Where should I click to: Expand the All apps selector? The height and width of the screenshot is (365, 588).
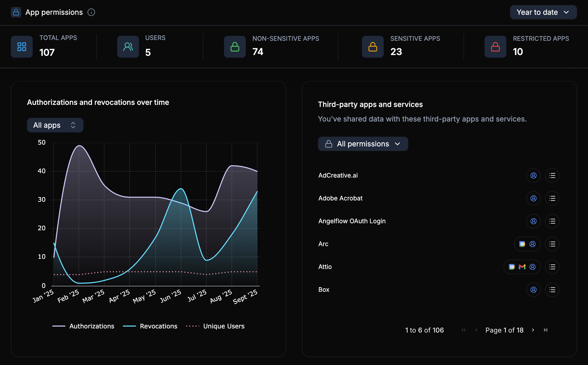55,125
